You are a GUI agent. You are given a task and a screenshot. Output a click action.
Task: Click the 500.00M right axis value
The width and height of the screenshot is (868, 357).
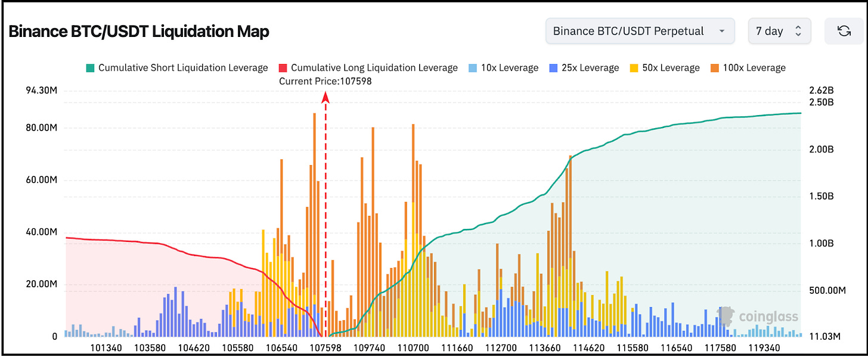(827, 291)
